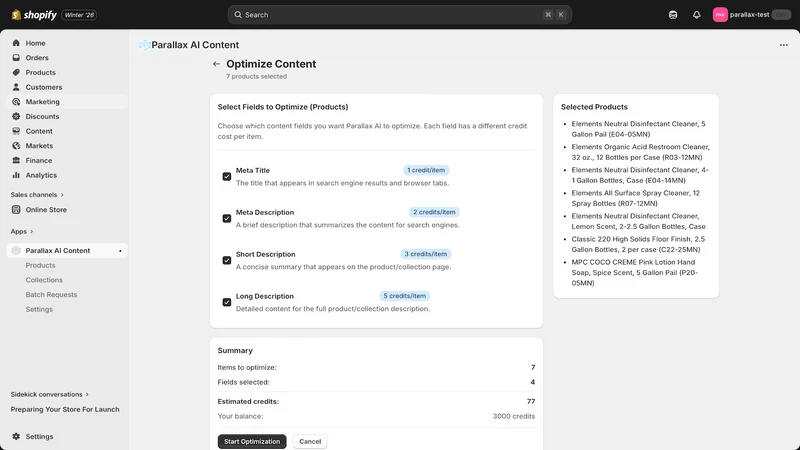Click the Estimated credits value 77
Screen dimensions: 800x450
pos(531,402)
